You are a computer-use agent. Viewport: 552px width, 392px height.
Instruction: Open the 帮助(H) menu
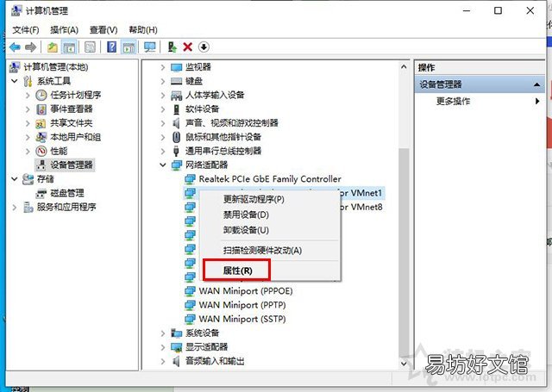tap(143, 30)
